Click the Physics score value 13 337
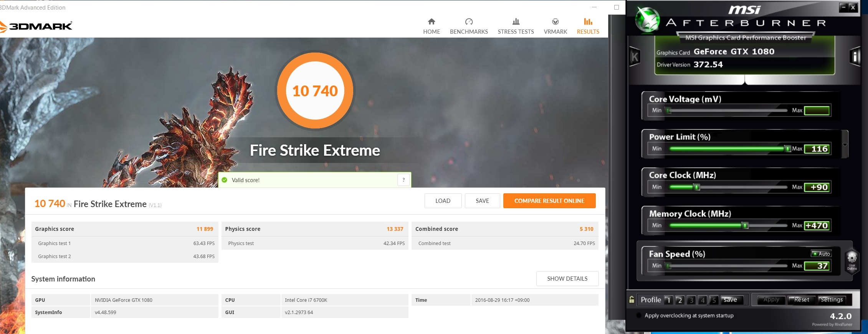 395,229
